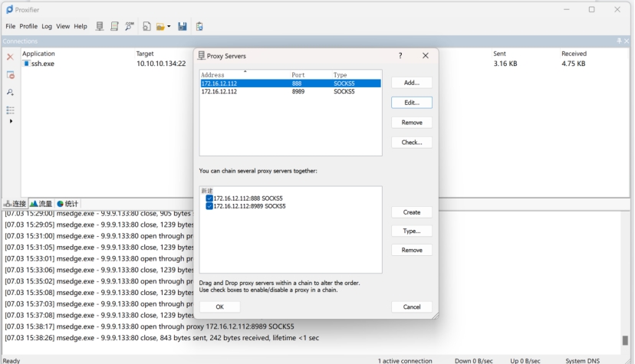Click the Check... button
Viewport: 635px width, 364px height.
pyautogui.click(x=412, y=143)
